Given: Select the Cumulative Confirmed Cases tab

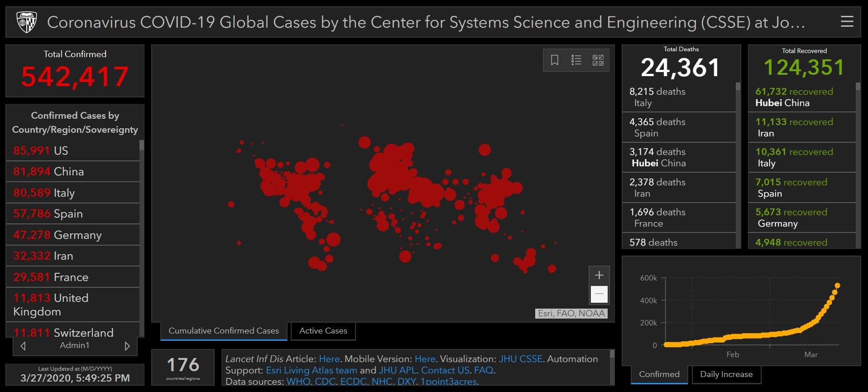Looking at the screenshot, I should tap(224, 331).
